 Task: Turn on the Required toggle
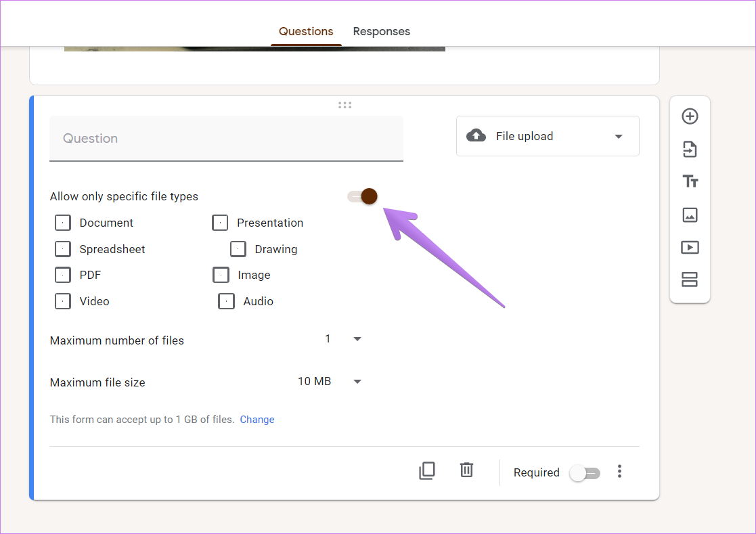pyautogui.click(x=585, y=473)
